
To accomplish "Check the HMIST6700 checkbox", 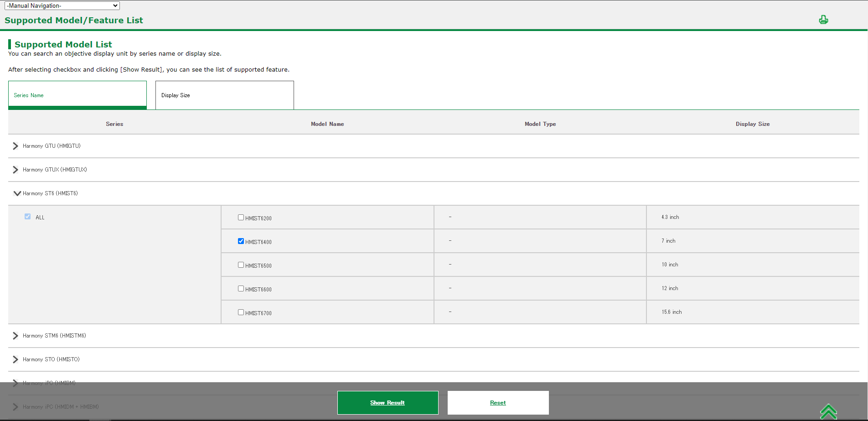I will 241,312.
